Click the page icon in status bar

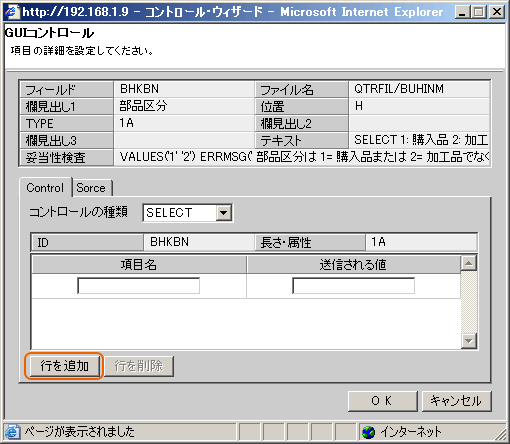(x=12, y=432)
